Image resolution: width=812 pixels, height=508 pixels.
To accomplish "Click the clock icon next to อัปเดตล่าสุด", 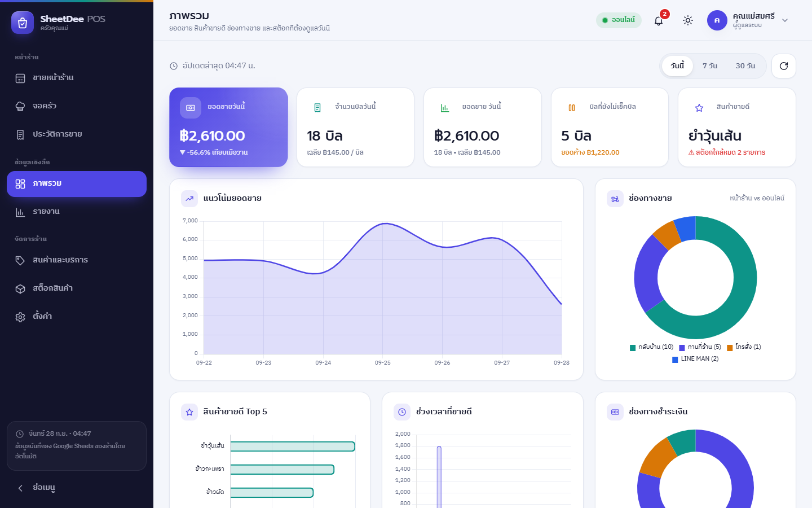I will (x=174, y=66).
